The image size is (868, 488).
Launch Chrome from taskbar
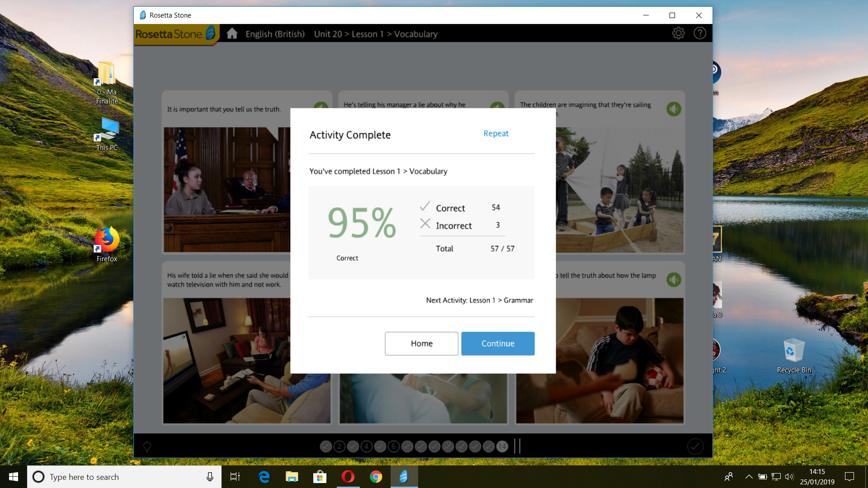376,477
